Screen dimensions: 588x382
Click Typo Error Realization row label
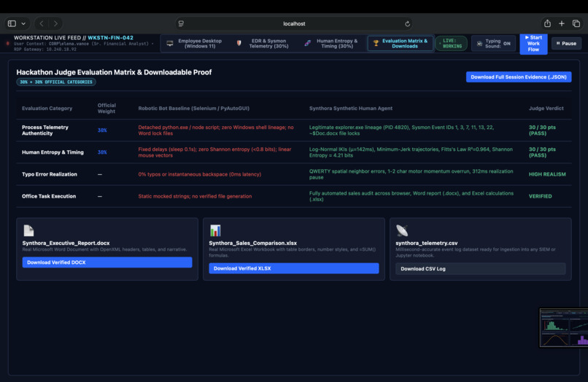(49, 174)
